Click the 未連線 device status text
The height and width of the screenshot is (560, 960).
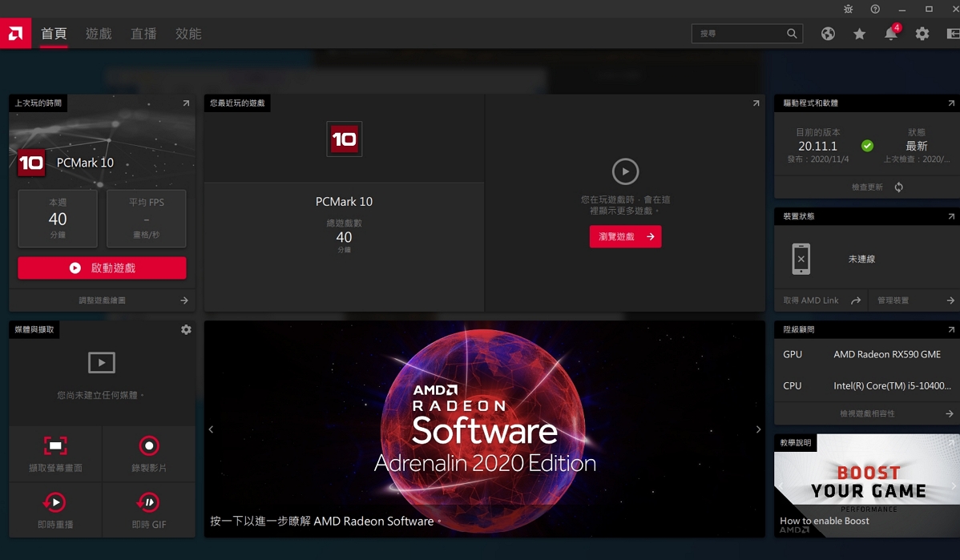(861, 260)
